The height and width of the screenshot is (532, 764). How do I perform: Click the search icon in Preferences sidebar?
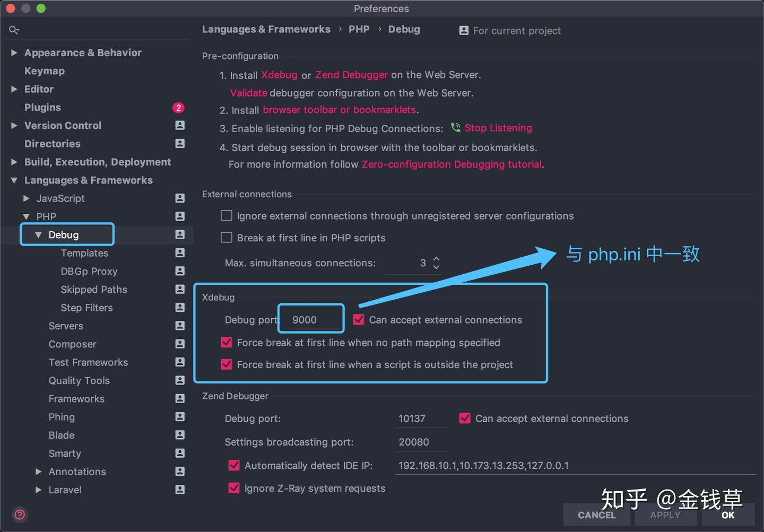[x=14, y=30]
